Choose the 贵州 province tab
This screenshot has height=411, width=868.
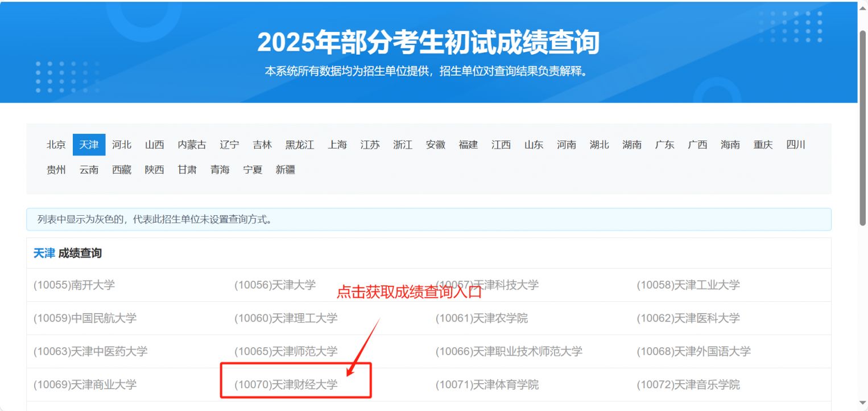56,170
